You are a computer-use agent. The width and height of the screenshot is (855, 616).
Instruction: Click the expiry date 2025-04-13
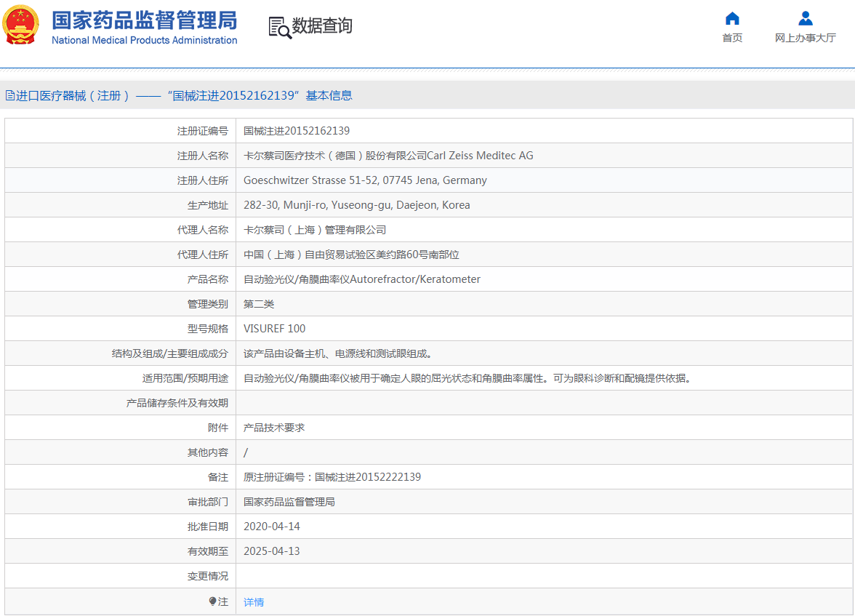click(x=271, y=551)
